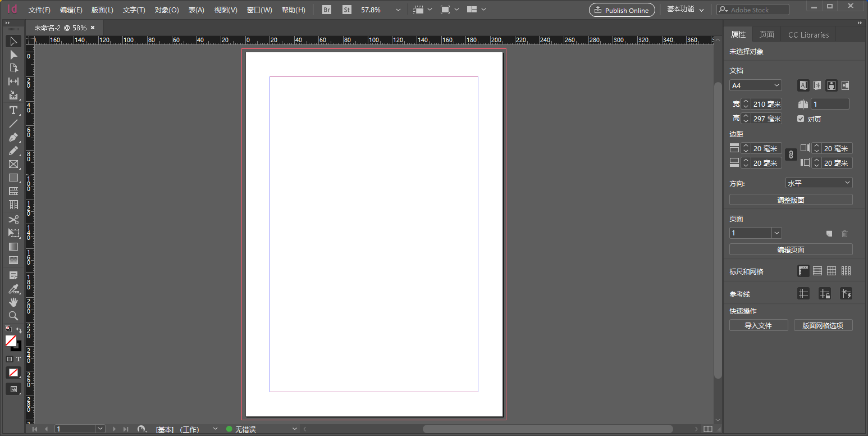
Task: Activate the Zoom tool
Action: (13, 316)
